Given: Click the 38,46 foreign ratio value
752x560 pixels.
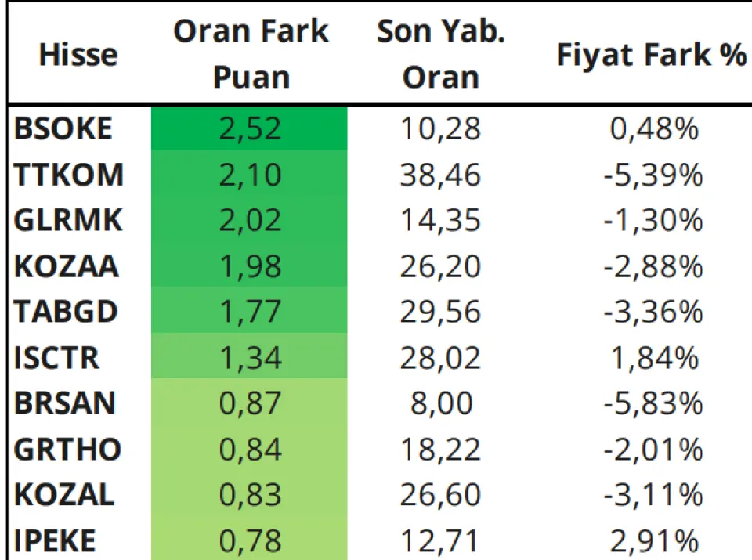Looking at the screenshot, I should click(x=440, y=175).
